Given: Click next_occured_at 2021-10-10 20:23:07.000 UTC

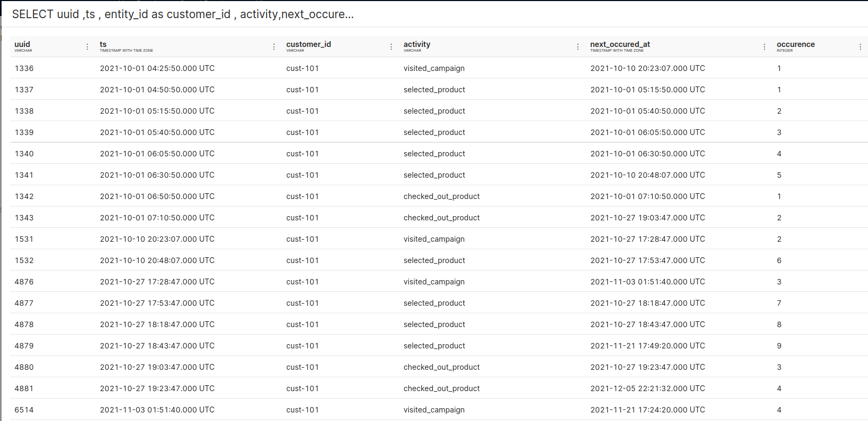Looking at the screenshot, I should (x=648, y=68).
